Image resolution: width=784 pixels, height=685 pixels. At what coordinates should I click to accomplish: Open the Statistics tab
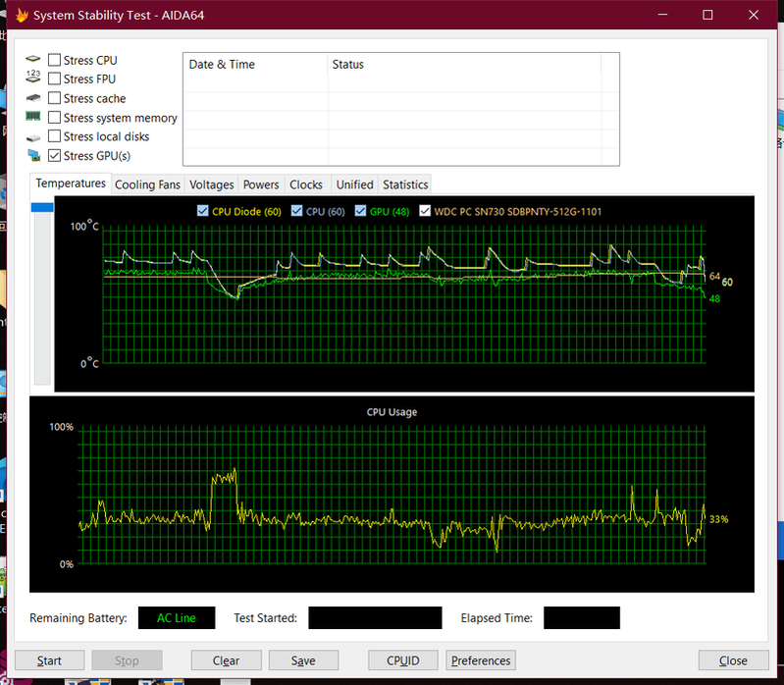pos(405,184)
